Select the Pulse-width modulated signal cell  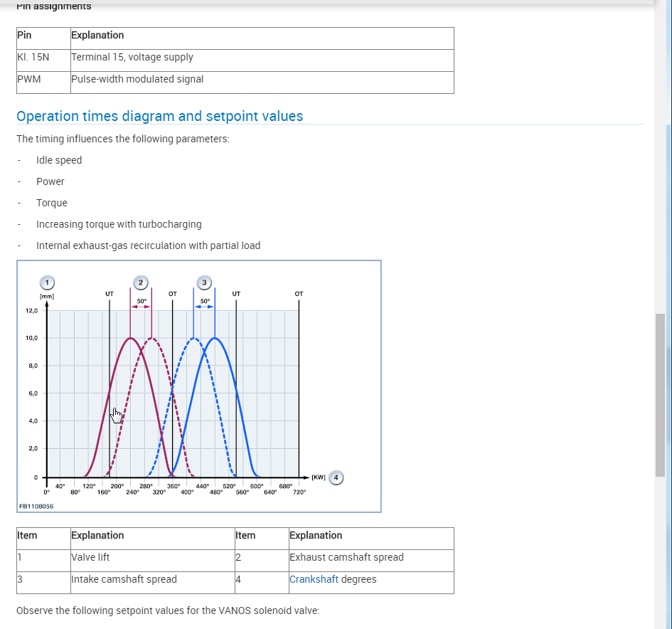[137, 79]
